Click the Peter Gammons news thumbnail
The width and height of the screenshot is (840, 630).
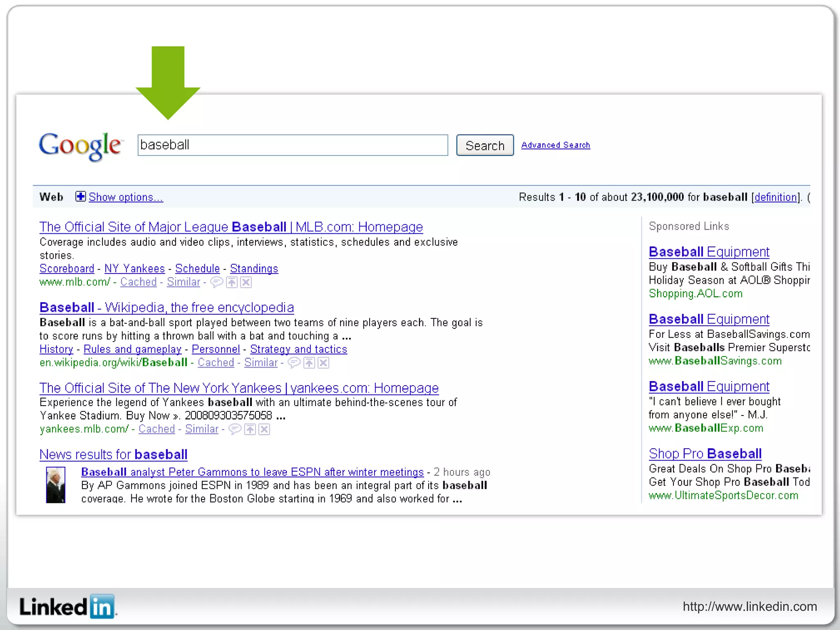[x=56, y=485]
